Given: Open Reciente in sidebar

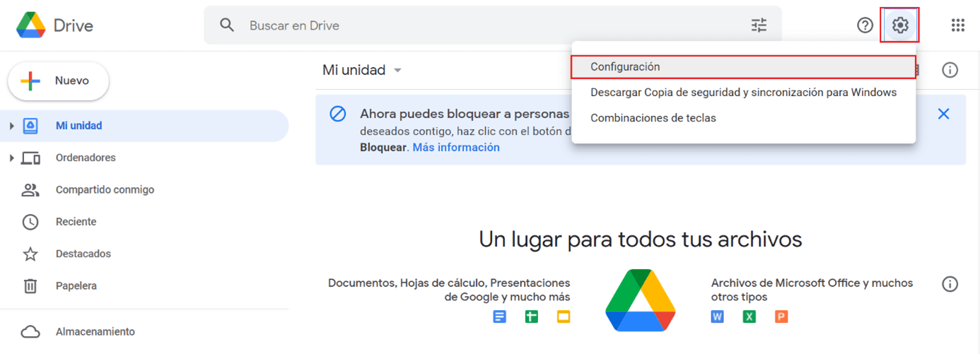Looking at the screenshot, I should click(x=144, y=222).
